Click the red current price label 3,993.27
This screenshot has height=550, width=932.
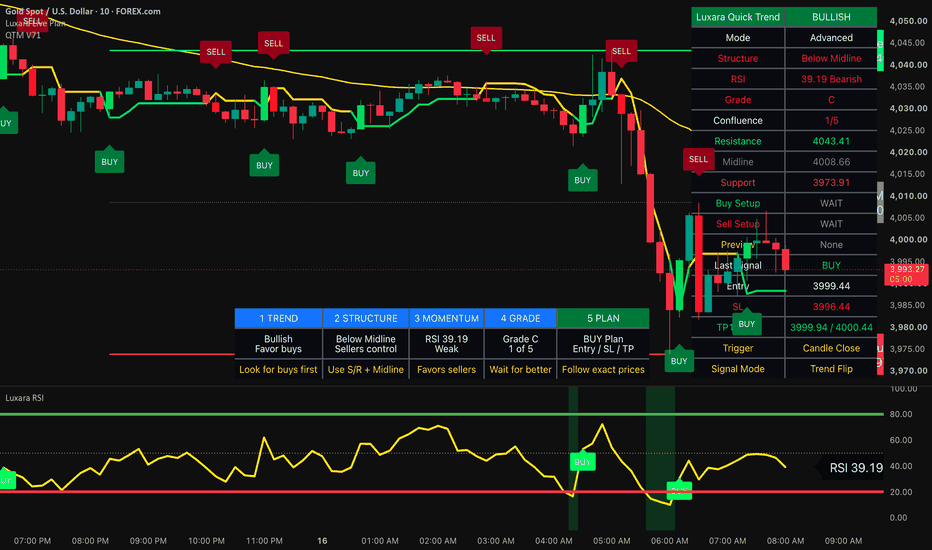click(906, 274)
